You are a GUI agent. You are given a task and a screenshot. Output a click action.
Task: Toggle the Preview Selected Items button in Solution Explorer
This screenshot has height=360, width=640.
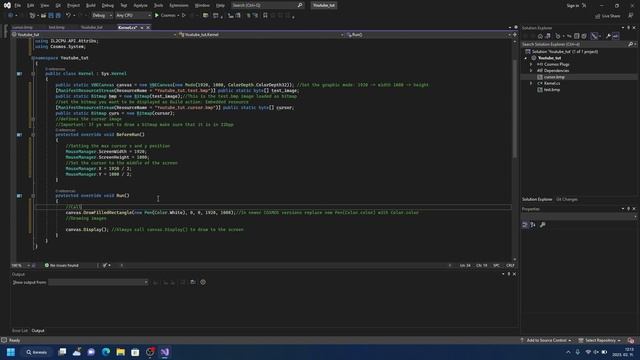click(616, 36)
